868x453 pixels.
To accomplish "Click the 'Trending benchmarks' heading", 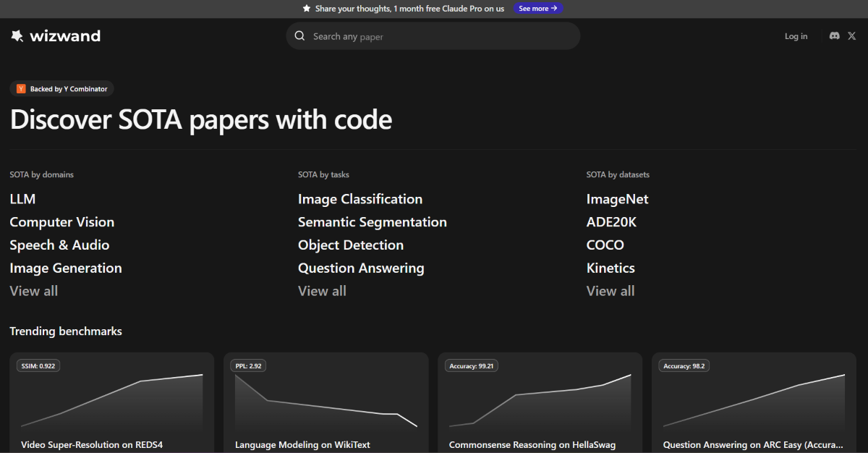I will point(66,331).
